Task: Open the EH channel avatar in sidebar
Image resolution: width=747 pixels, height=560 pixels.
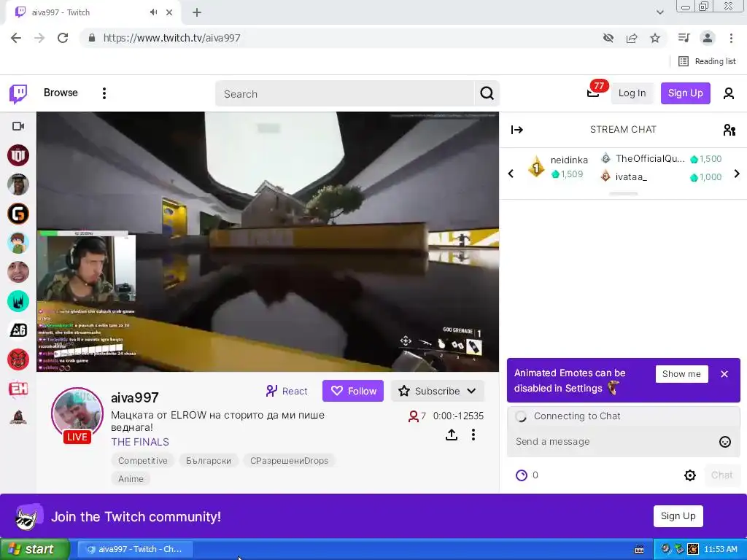Action: pos(18,389)
